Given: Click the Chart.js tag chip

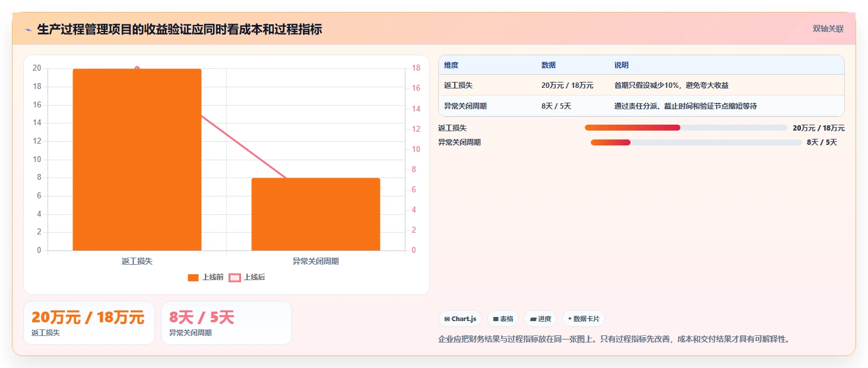Looking at the screenshot, I should coord(460,319).
